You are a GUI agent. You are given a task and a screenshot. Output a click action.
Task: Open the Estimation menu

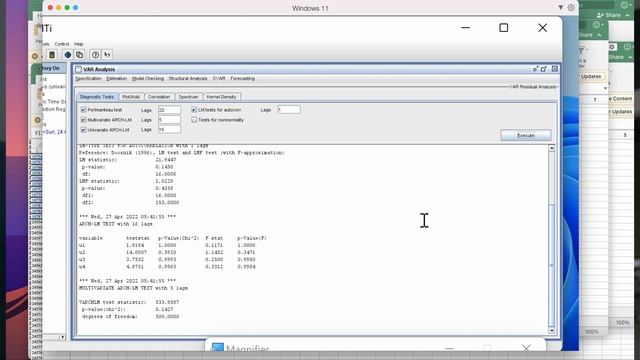click(x=117, y=78)
